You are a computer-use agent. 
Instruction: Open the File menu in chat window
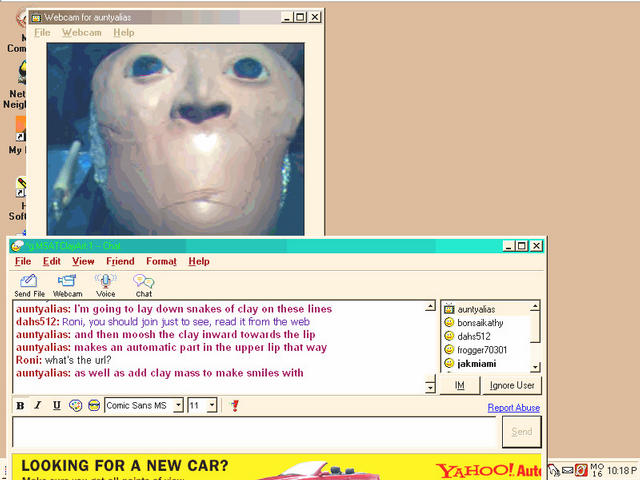click(x=23, y=261)
